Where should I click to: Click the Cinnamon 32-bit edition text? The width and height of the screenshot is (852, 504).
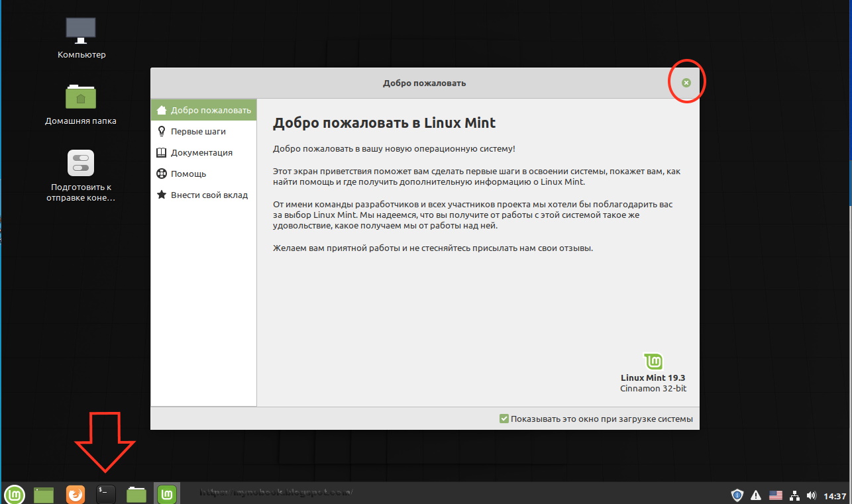coord(653,389)
